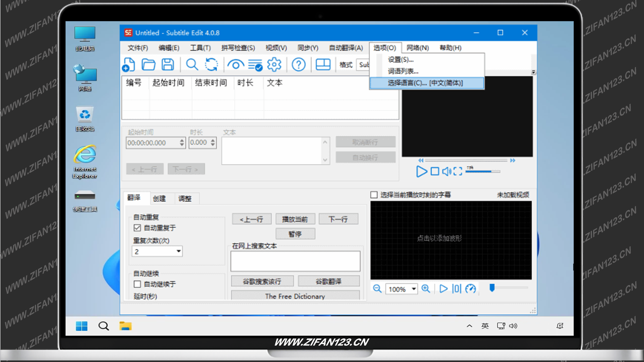This screenshot has width=644, height=362.
Task: Click 下一行 button in translate tab
Action: (338, 219)
